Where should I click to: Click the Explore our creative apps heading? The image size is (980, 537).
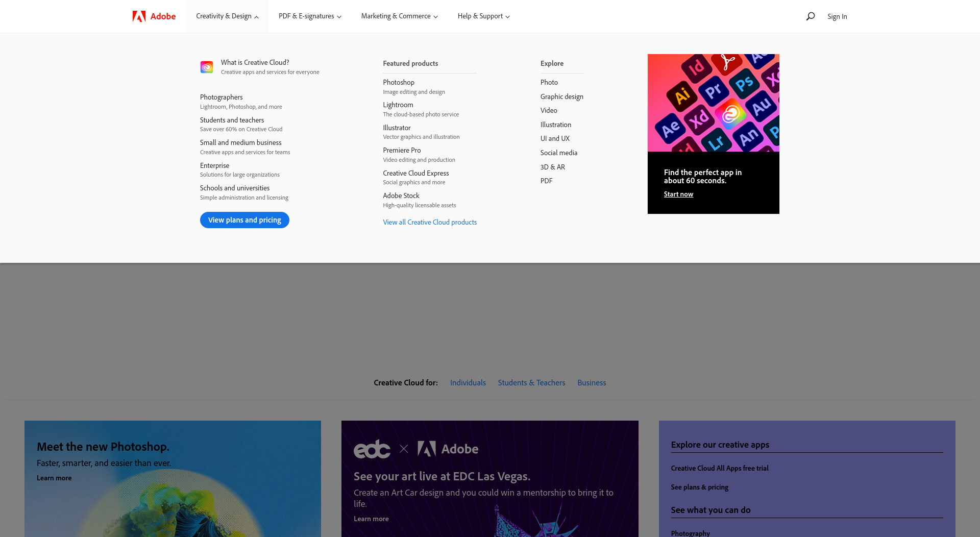[720, 445]
